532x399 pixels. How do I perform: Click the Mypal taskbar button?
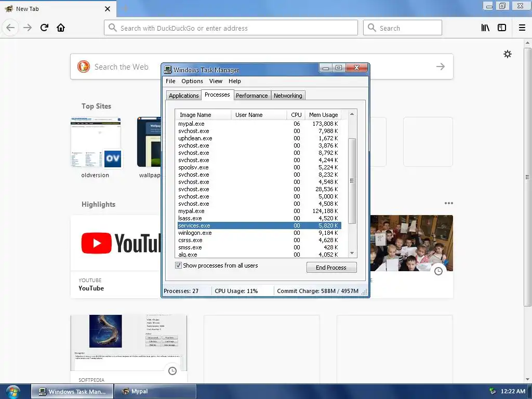tap(155, 392)
